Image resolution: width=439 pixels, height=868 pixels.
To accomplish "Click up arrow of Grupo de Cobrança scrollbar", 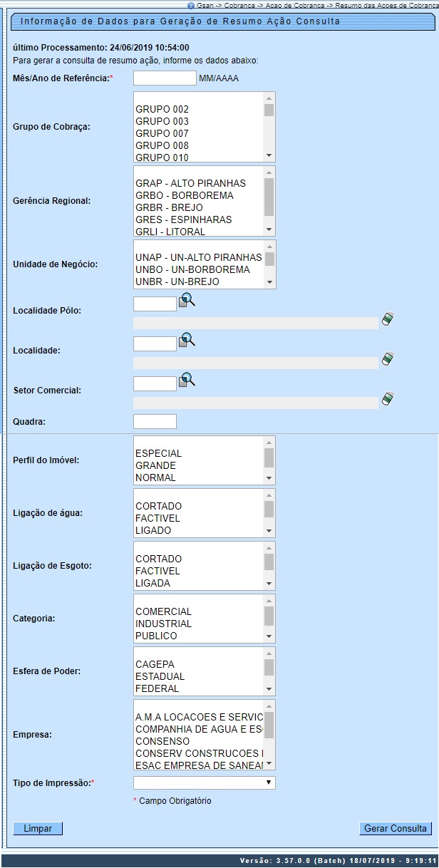I will [269, 98].
